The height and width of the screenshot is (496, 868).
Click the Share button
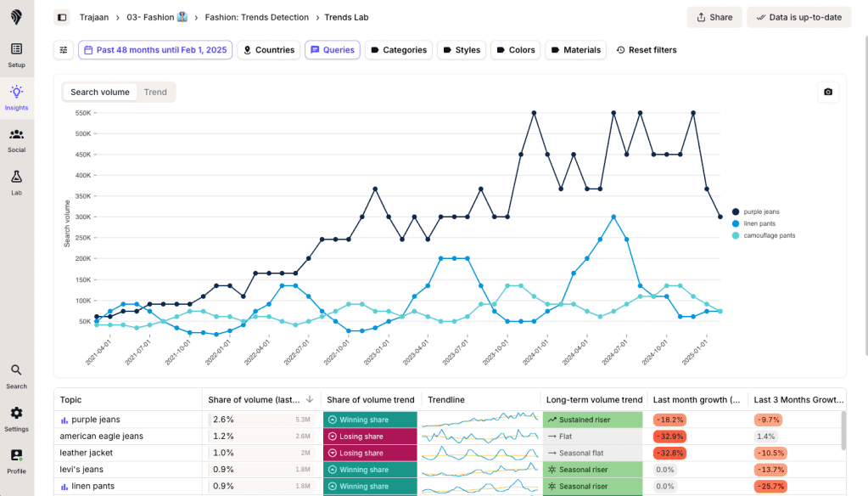(x=714, y=17)
